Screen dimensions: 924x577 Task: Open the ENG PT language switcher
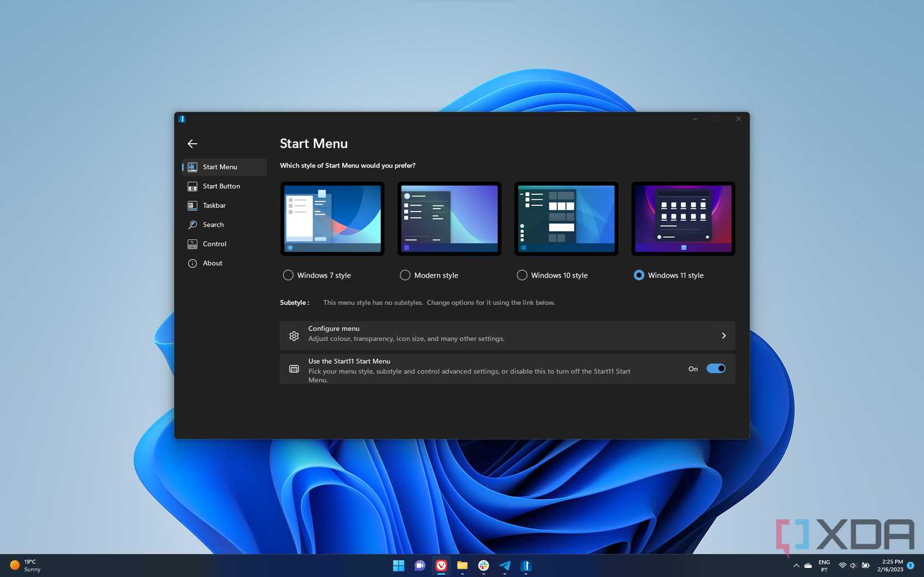[x=824, y=565]
